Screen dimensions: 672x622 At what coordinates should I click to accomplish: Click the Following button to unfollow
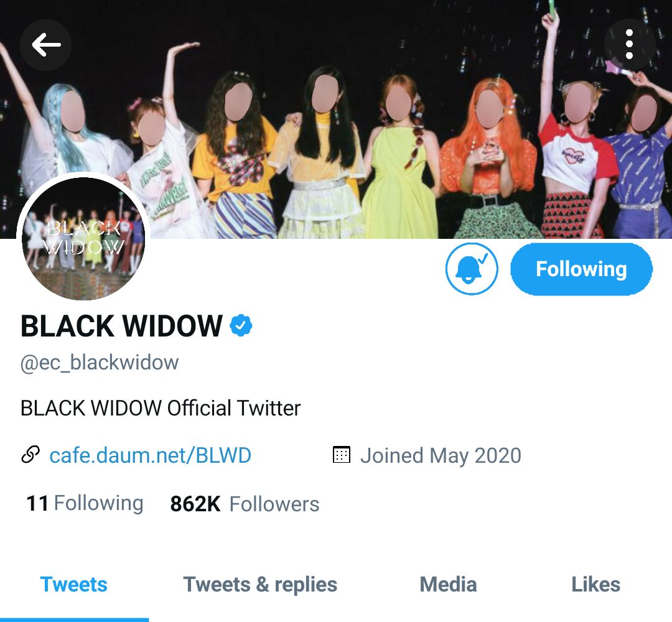click(581, 269)
